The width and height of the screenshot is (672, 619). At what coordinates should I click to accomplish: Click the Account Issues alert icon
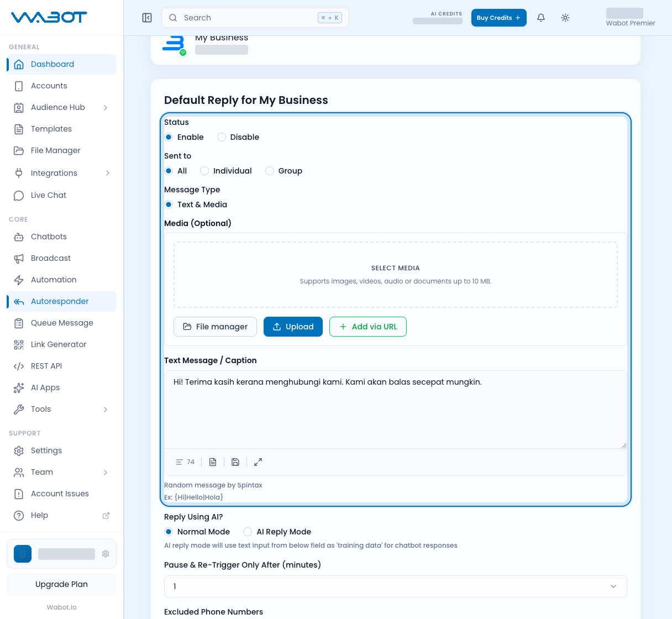19,494
